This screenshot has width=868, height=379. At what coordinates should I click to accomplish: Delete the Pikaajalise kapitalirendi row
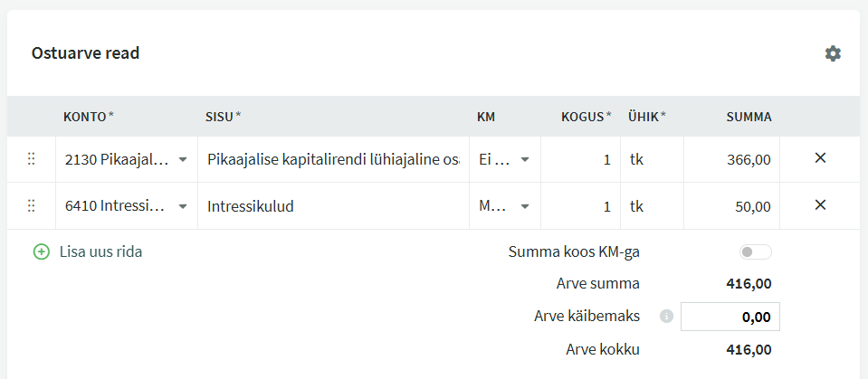820,158
